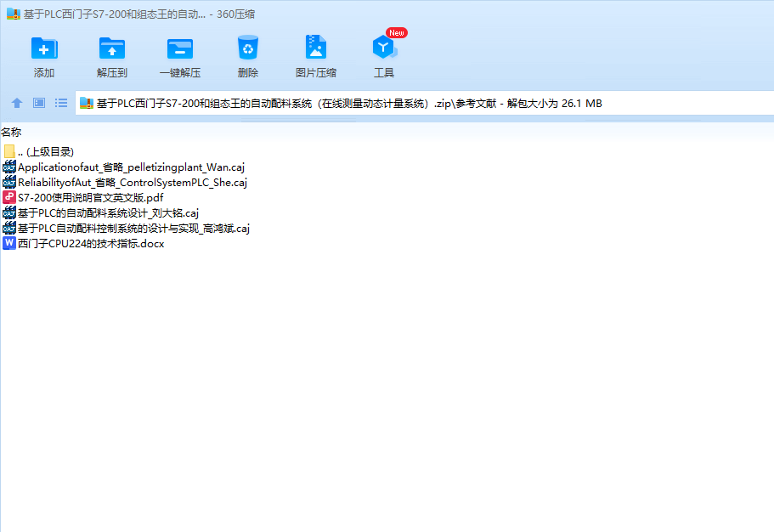Switch to list view icon
This screenshot has width=774, height=532.
(61, 103)
